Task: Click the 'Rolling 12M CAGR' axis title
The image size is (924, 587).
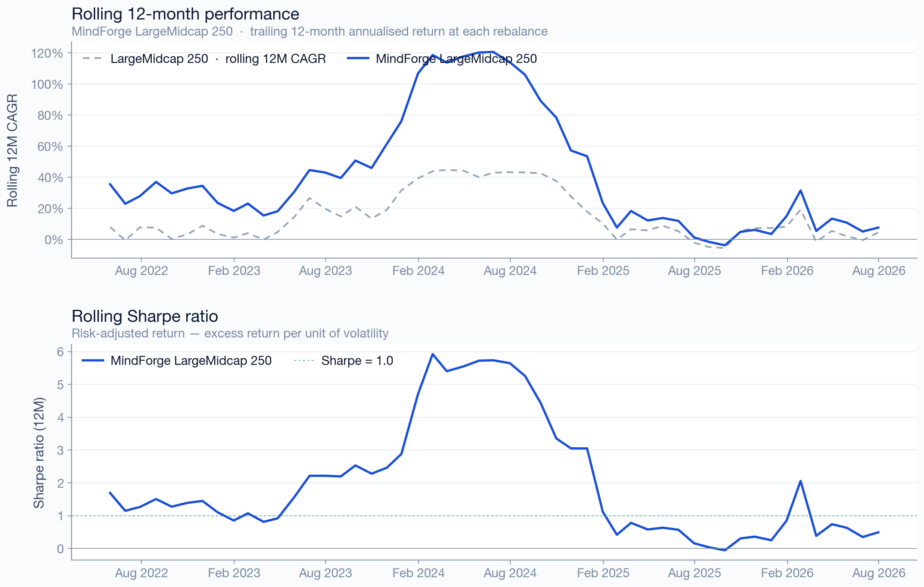Action: click(x=12, y=150)
